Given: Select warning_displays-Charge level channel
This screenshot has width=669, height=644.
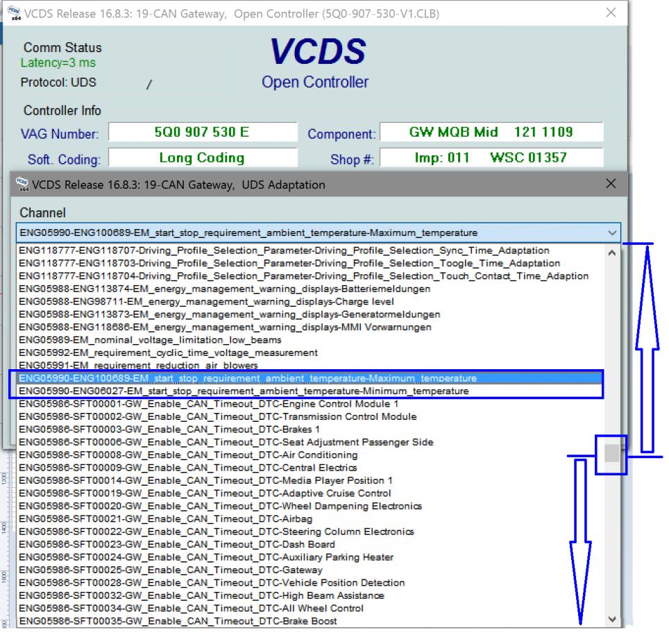Looking at the screenshot, I should click(x=311, y=302).
